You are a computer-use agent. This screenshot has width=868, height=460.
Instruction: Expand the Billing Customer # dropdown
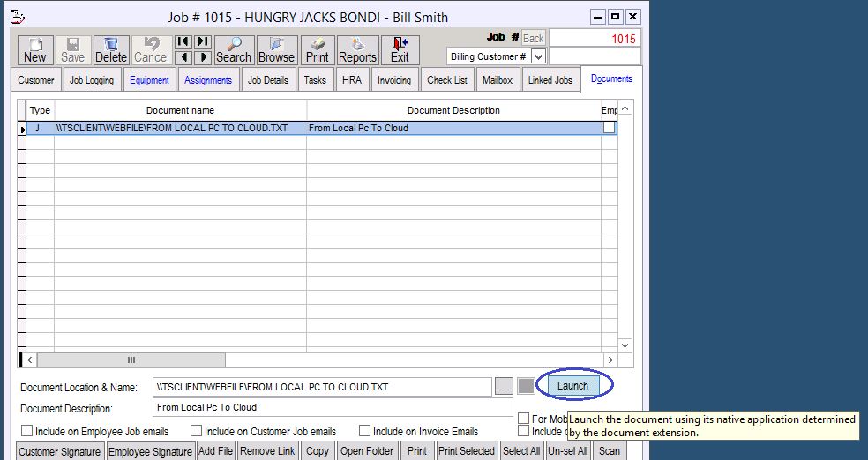tap(538, 56)
